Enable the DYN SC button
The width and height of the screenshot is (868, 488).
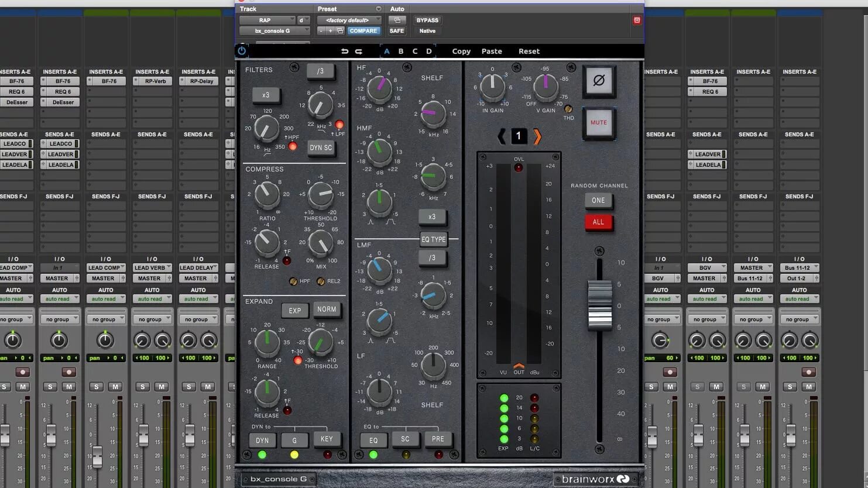[321, 148]
